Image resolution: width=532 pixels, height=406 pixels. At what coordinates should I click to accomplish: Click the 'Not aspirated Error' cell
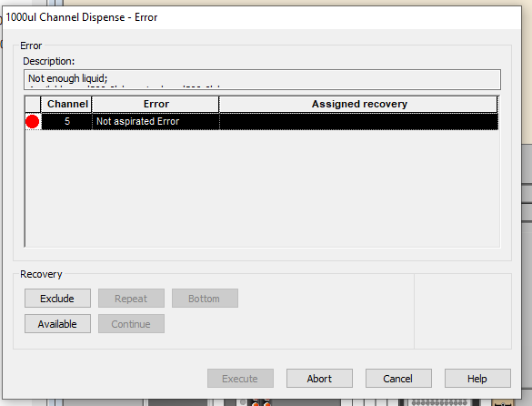point(156,121)
